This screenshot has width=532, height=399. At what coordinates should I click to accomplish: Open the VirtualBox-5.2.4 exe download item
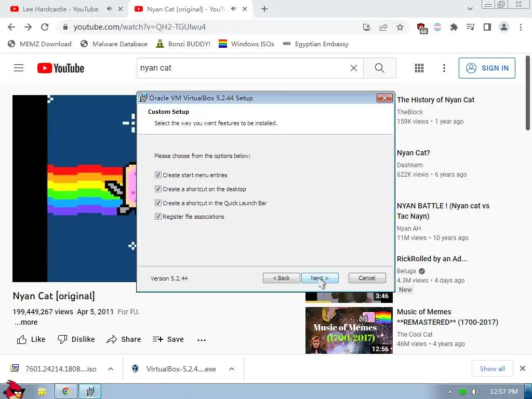[x=175, y=369]
